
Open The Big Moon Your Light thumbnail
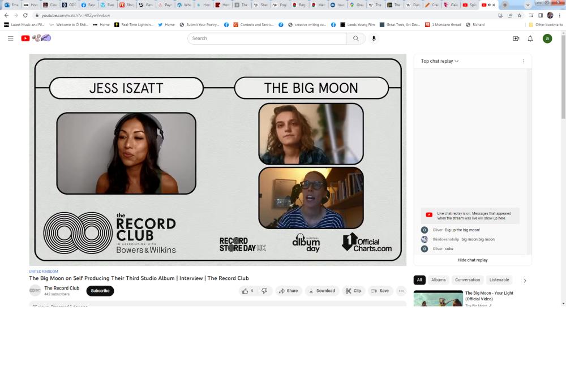pyautogui.click(x=438, y=298)
